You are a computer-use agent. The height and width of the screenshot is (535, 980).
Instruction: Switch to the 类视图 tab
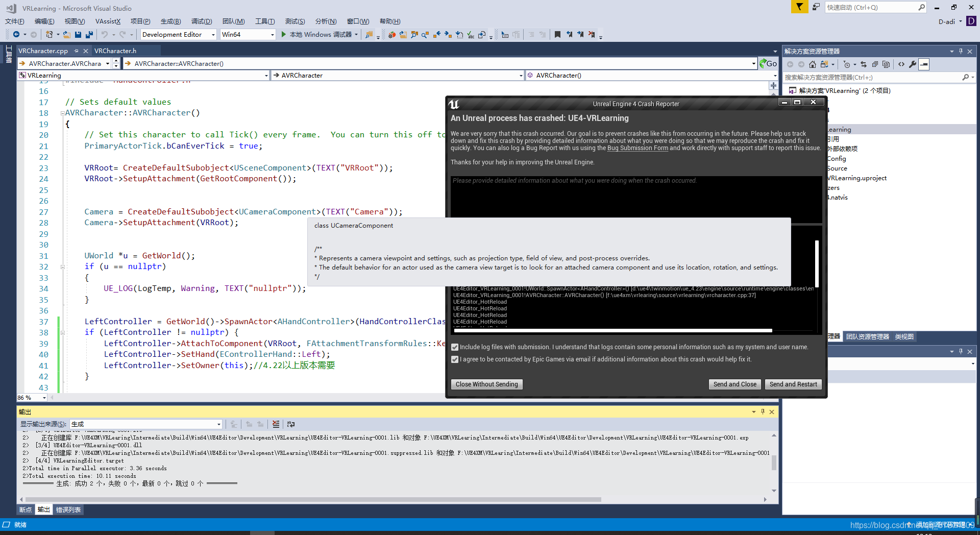904,336
